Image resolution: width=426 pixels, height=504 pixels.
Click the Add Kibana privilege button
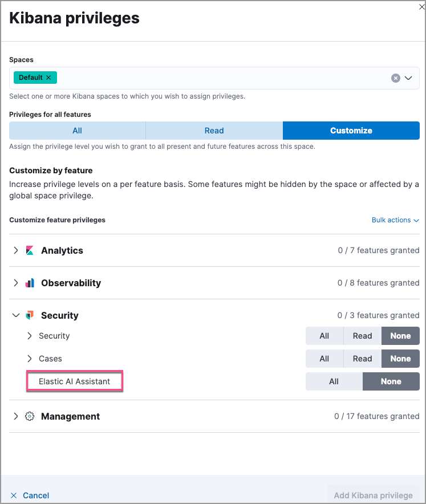point(372,495)
